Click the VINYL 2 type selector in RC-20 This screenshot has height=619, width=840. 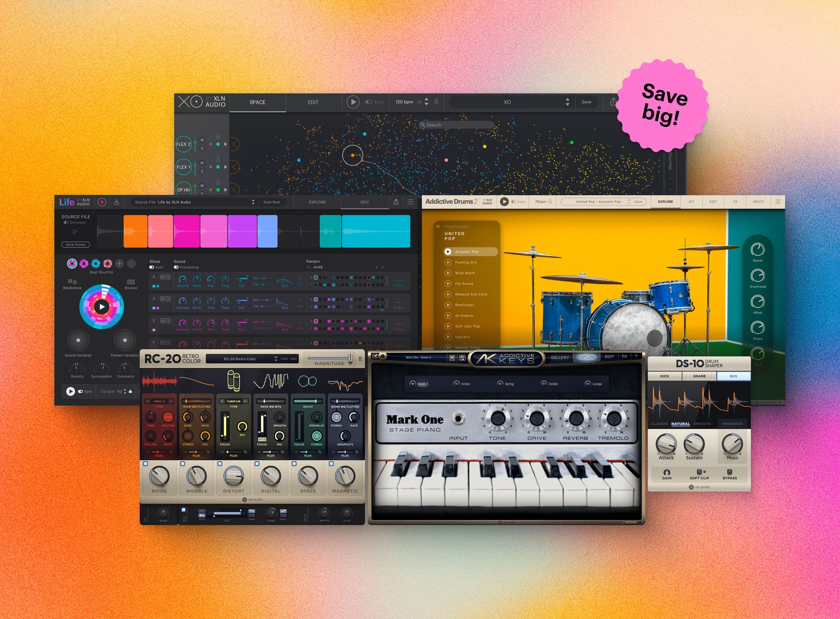point(159,401)
